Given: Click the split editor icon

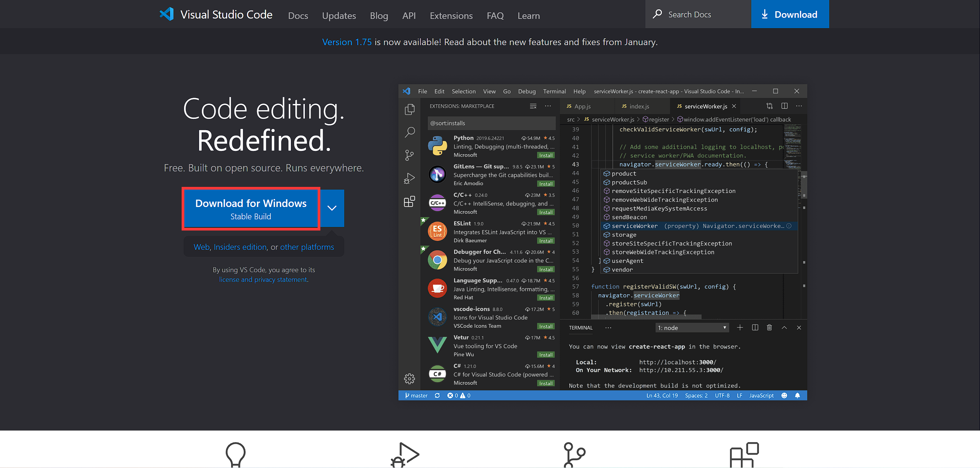Looking at the screenshot, I should [784, 106].
